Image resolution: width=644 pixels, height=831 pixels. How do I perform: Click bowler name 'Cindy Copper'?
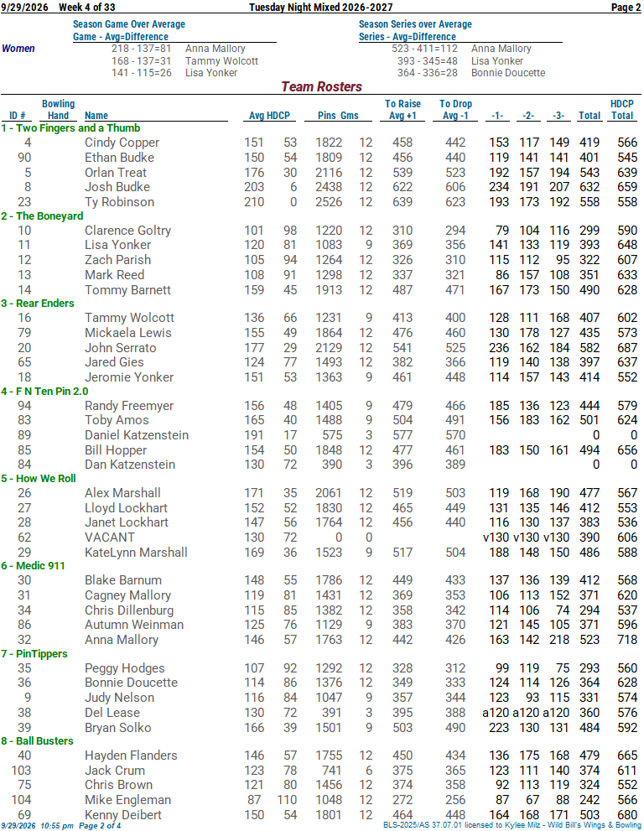(x=122, y=143)
